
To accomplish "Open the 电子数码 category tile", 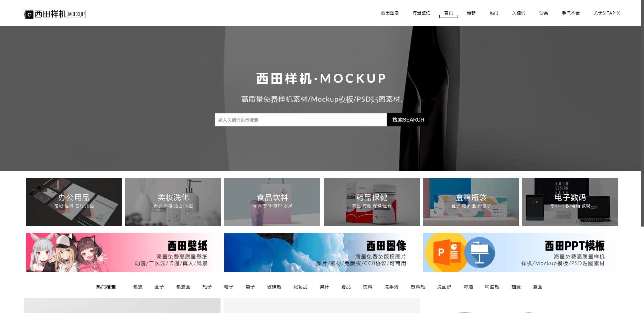I will click(570, 202).
